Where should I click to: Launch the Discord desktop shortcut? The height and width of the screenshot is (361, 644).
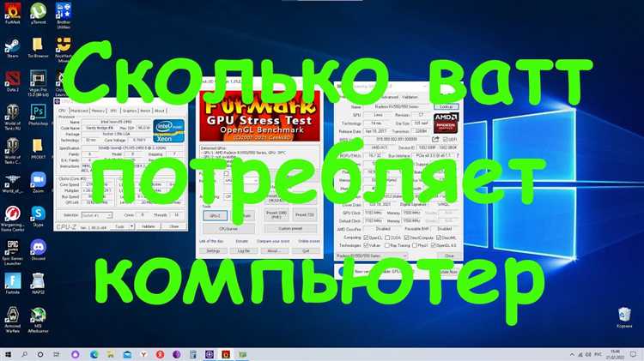tap(38, 250)
